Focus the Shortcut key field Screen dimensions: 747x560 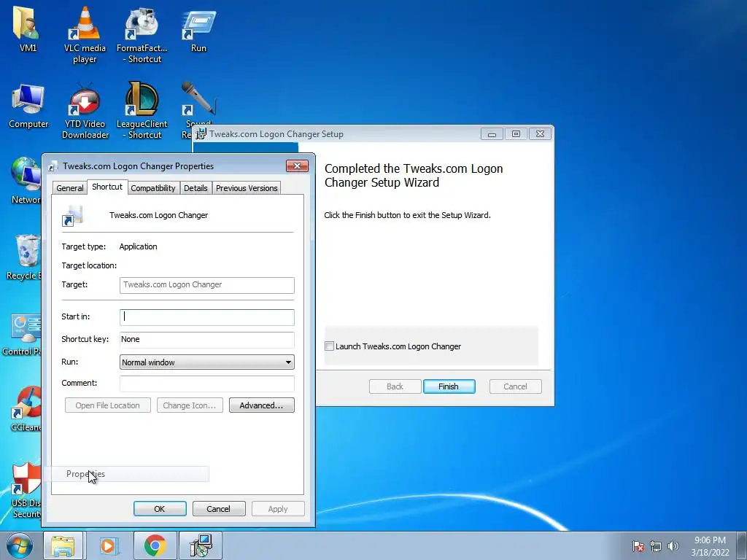[x=206, y=340]
